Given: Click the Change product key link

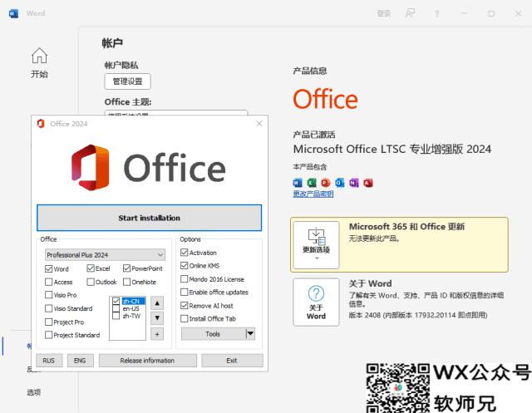Looking at the screenshot, I should point(313,194).
